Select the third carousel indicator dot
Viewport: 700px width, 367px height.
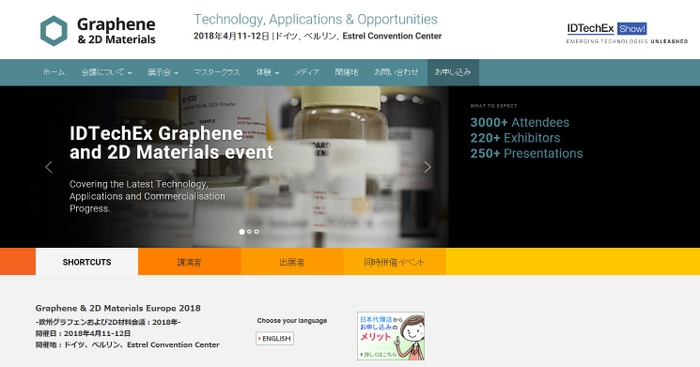click(256, 232)
